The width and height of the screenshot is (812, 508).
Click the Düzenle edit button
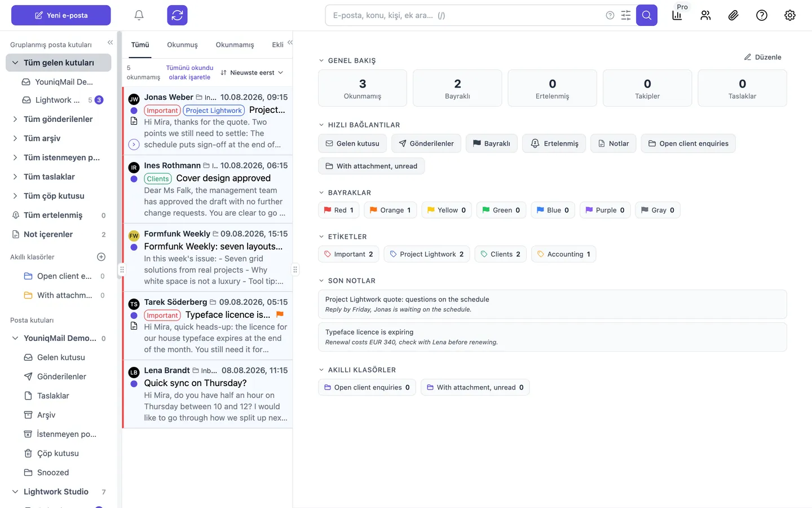tap(762, 57)
